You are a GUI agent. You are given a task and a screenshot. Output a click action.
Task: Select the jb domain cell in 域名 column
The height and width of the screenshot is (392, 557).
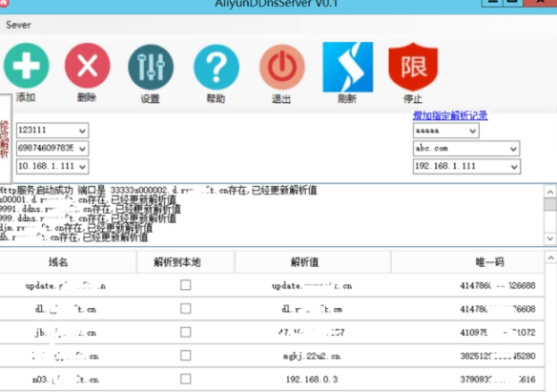coord(69,332)
